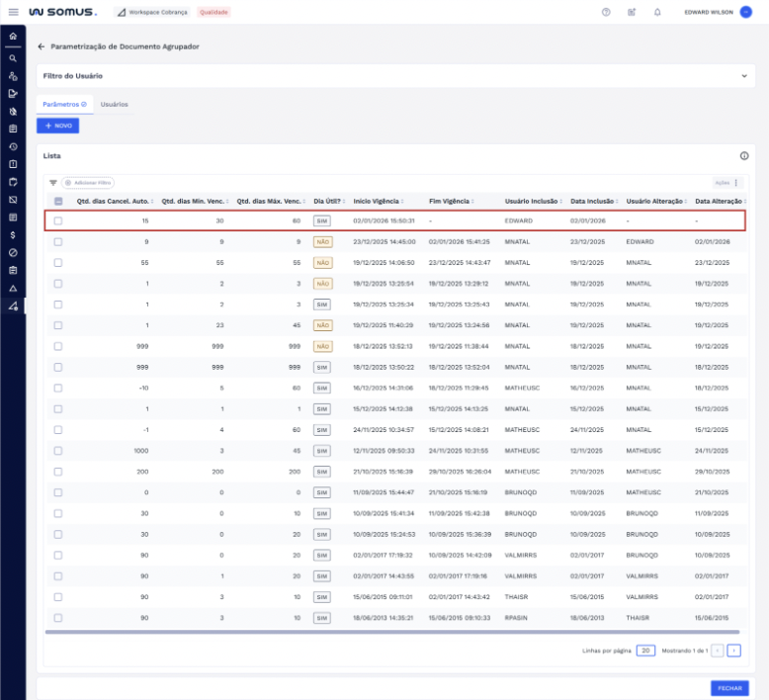Click the table's horizontal scrollbar

pos(391,632)
